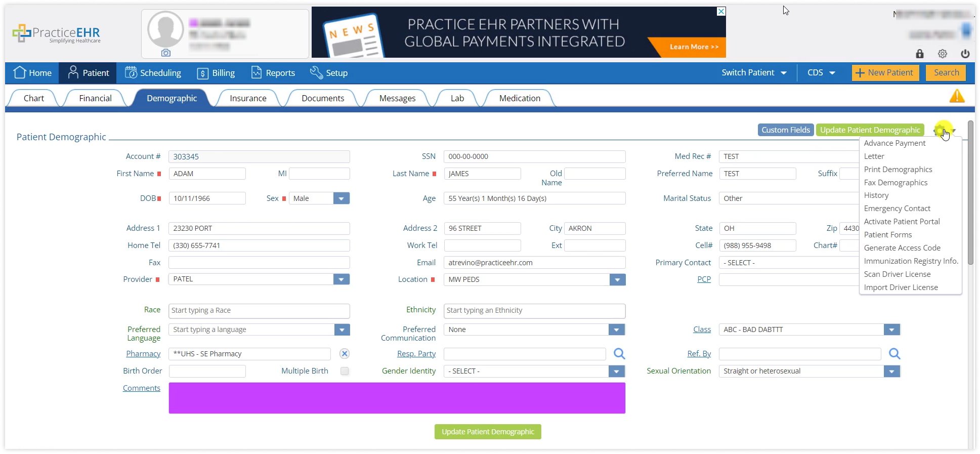Select Letter from the menu
The height and width of the screenshot is (454, 980).
point(874,156)
